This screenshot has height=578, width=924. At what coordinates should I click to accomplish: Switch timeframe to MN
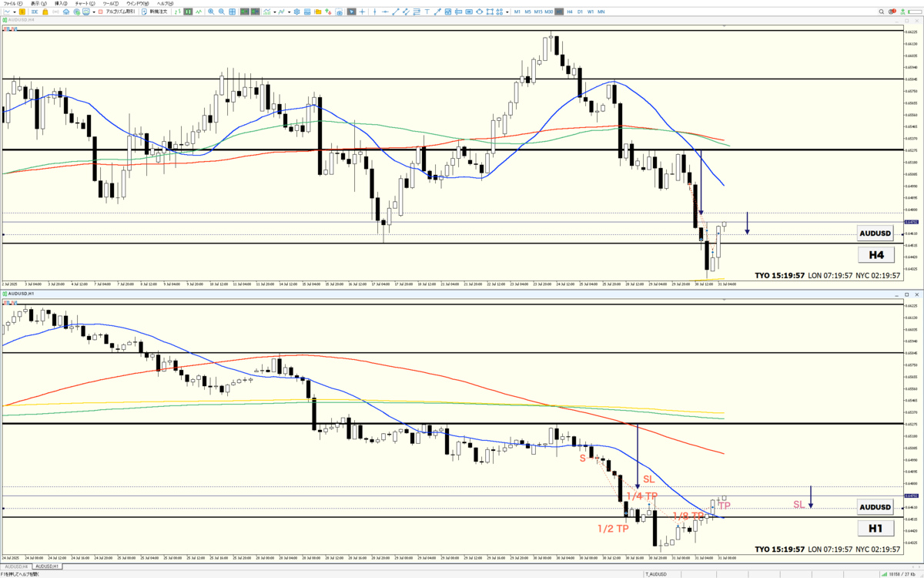pyautogui.click(x=601, y=12)
